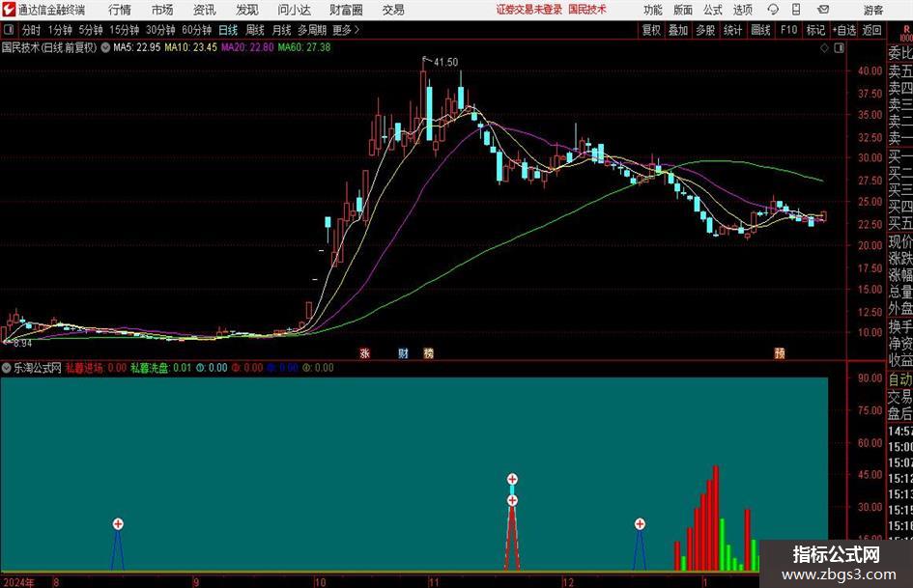Click the 国民技术 title link

(x=587, y=10)
